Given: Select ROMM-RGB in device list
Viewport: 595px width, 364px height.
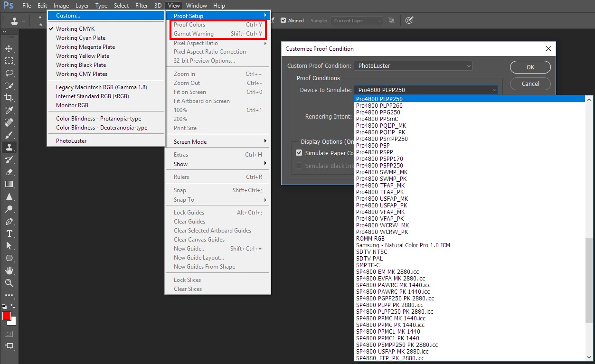Looking at the screenshot, I should click(470, 239).
